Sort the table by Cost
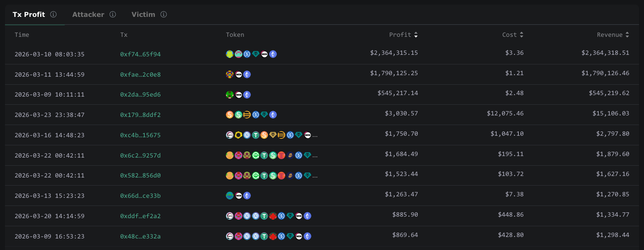This screenshot has height=250, width=644. tap(521, 35)
